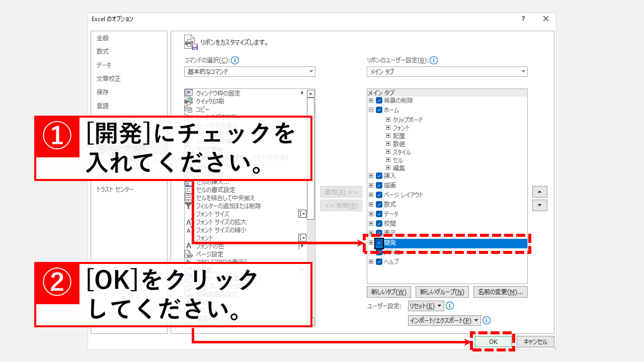Toggle the 数式 checkbox in main tabs tree

click(379, 205)
